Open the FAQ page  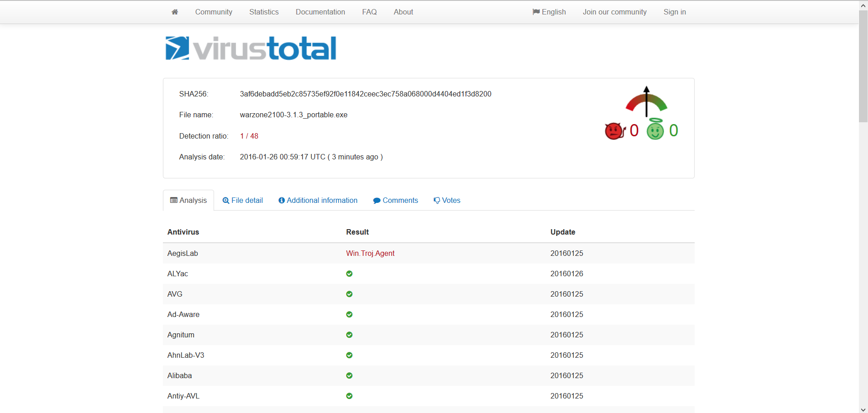click(369, 12)
